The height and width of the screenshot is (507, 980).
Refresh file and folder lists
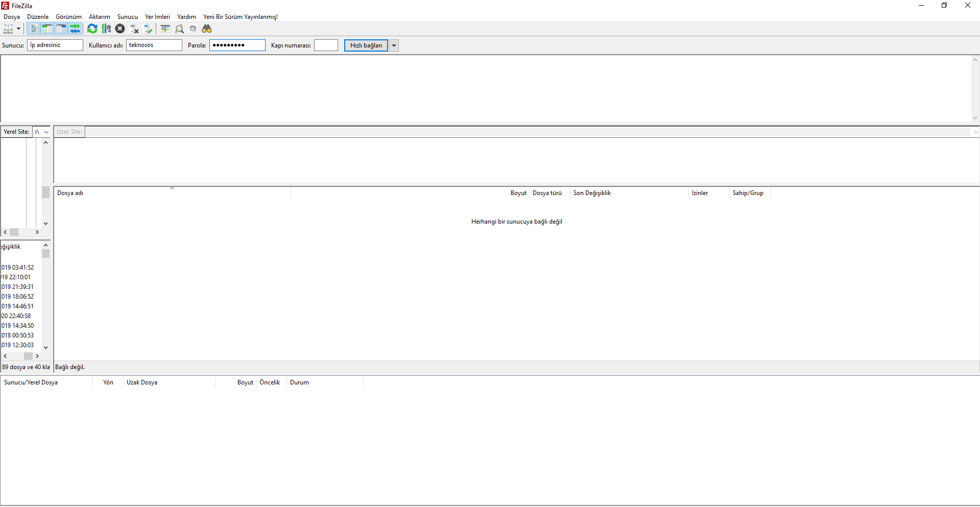click(x=92, y=29)
